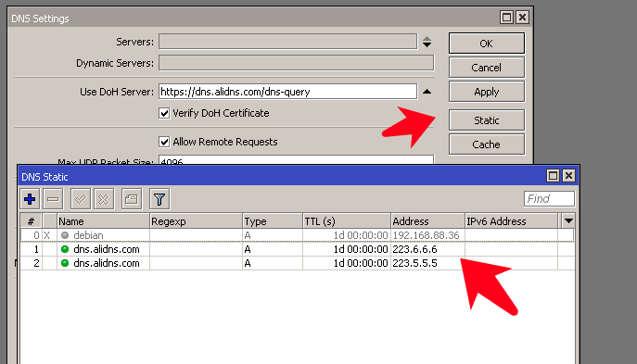Open the filter funnel icon

coord(159,199)
